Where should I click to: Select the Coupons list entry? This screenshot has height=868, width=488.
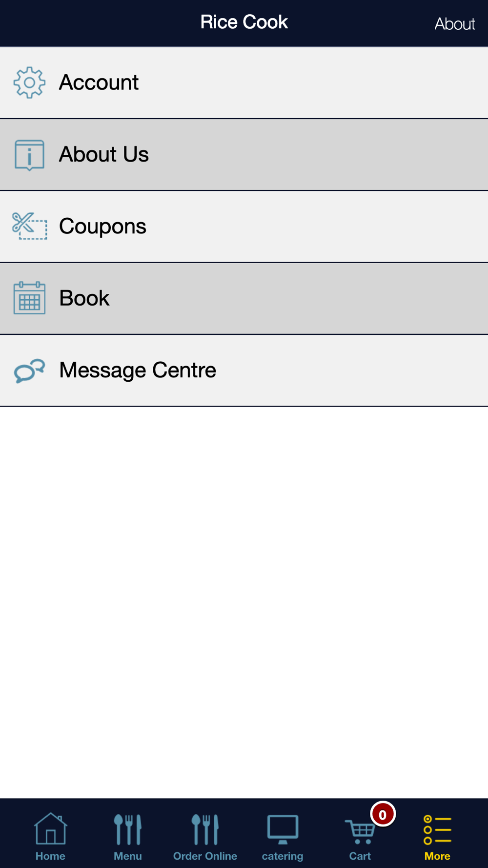(x=244, y=227)
